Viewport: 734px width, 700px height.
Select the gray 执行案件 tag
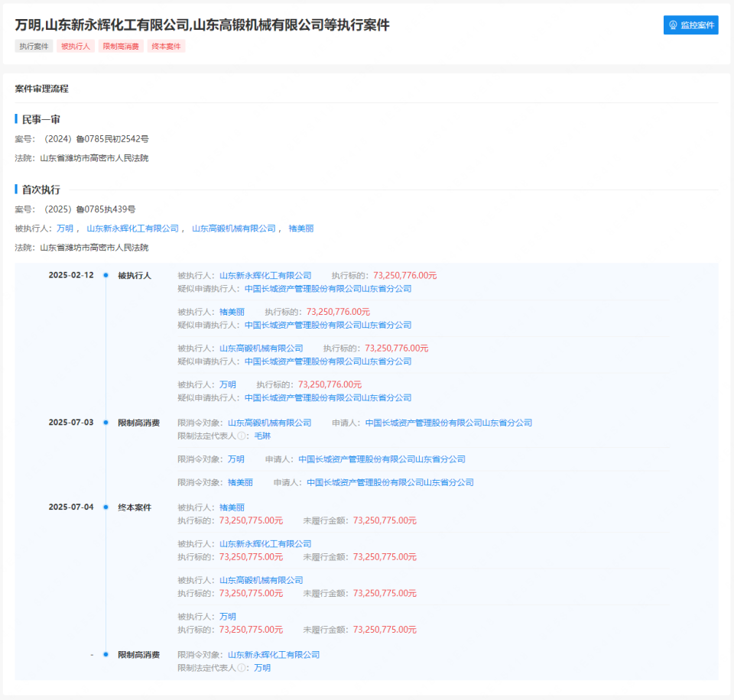click(x=34, y=46)
